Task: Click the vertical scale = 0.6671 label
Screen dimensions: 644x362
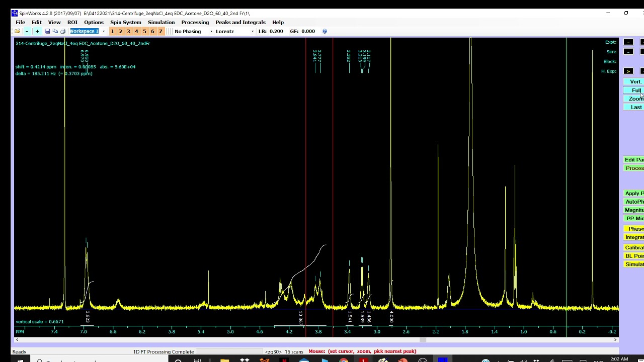Action: click(x=40, y=322)
